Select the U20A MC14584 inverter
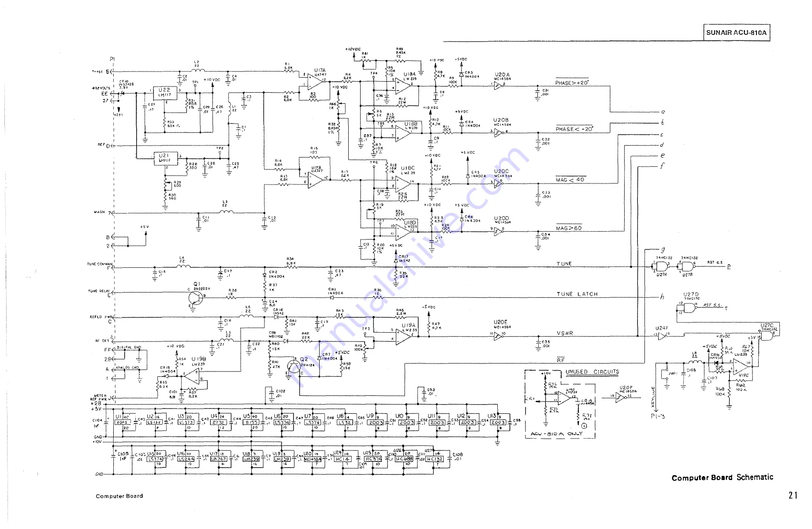The width and height of the screenshot is (812, 529). (499, 86)
